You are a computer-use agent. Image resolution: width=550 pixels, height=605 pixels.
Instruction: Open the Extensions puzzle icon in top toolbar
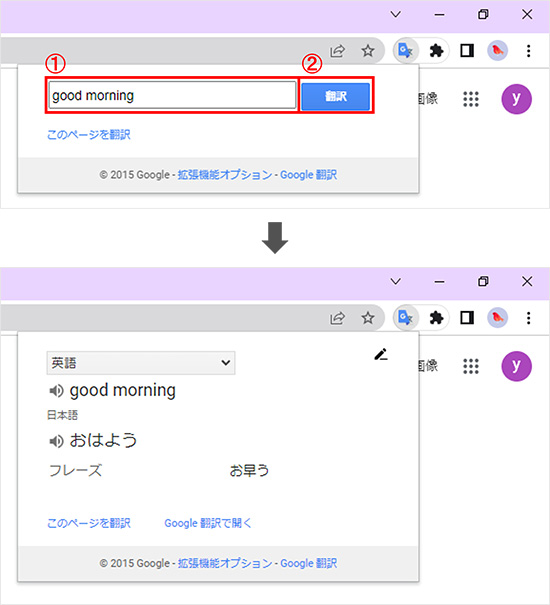click(x=436, y=51)
